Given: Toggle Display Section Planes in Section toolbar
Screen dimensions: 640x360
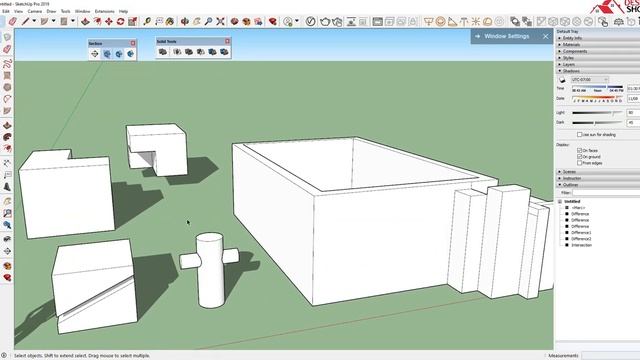Looking at the screenshot, I should 107,53.
